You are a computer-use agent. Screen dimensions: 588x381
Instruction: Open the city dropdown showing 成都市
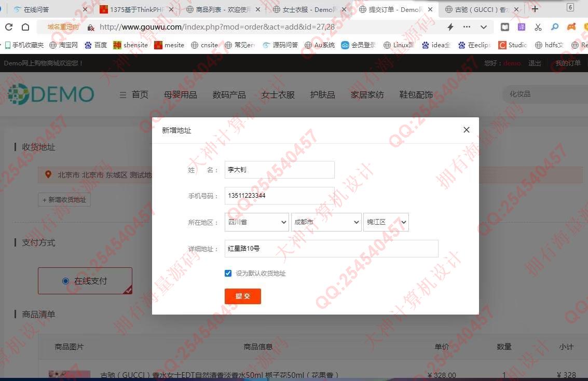326,222
